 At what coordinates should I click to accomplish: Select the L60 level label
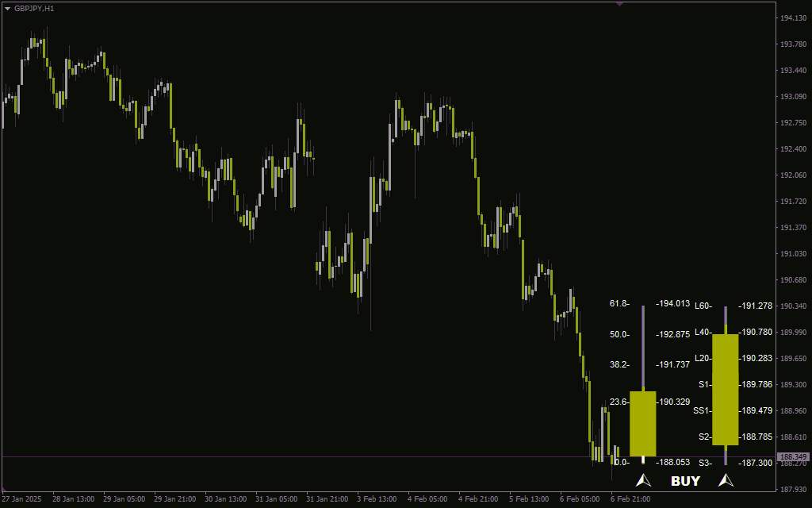point(703,306)
